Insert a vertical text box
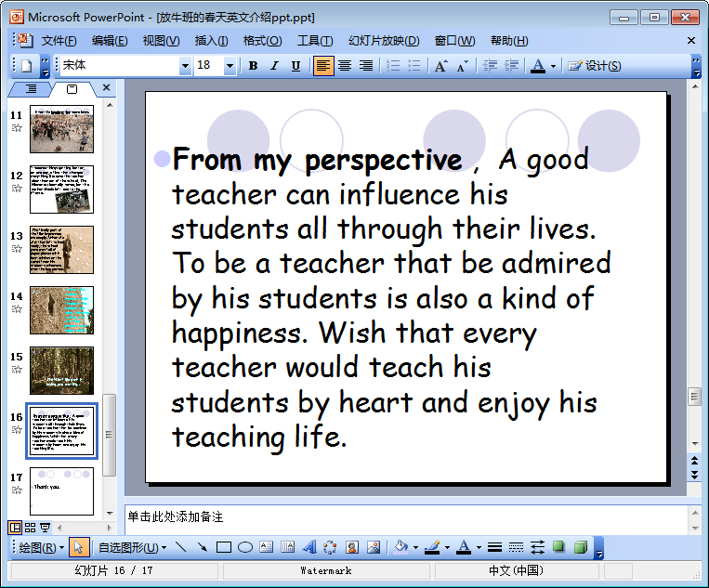 [x=287, y=547]
